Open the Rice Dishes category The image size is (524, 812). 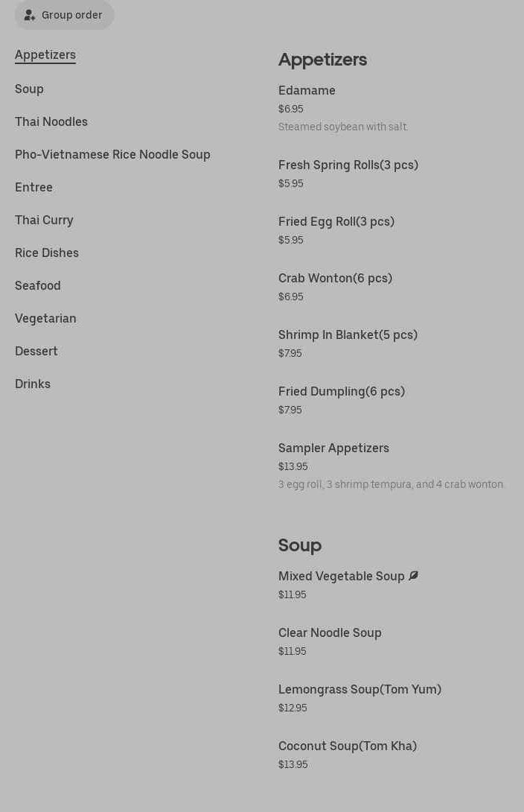pyautogui.click(x=47, y=253)
